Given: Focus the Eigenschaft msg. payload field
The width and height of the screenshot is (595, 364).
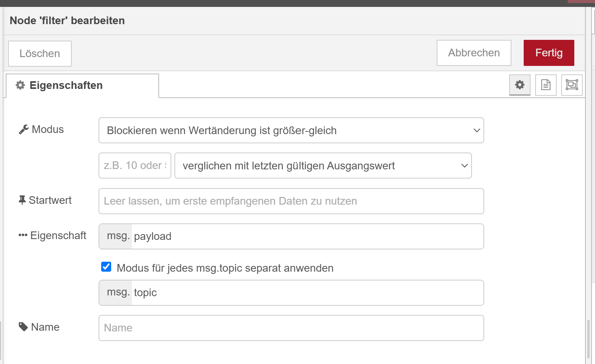Looking at the screenshot, I should click(291, 236).
